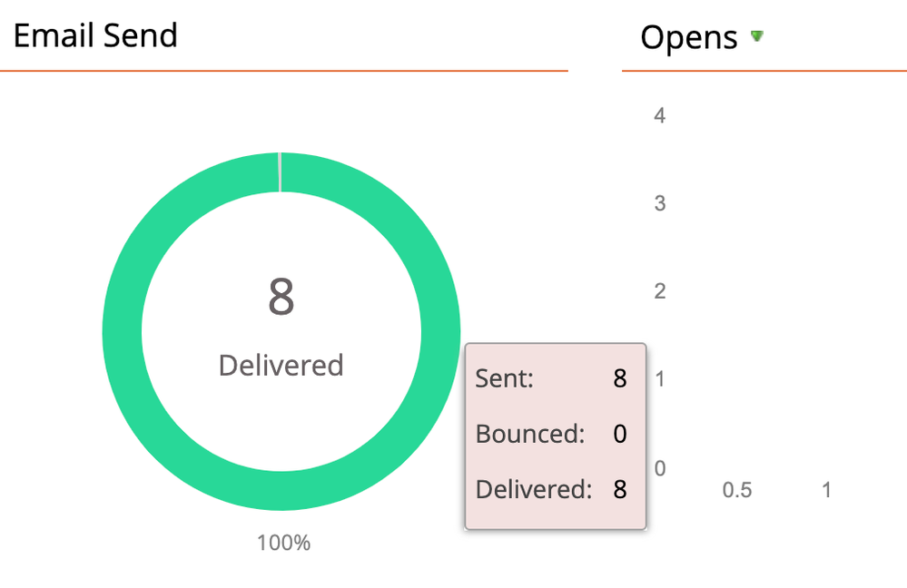Select the Email Send panel heading

(95, 36)
